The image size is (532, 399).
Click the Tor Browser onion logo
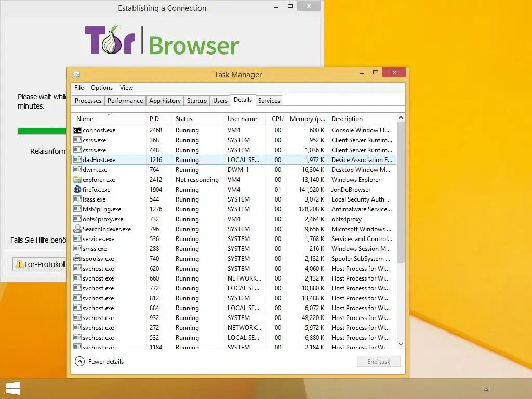(x=111, y=40)
